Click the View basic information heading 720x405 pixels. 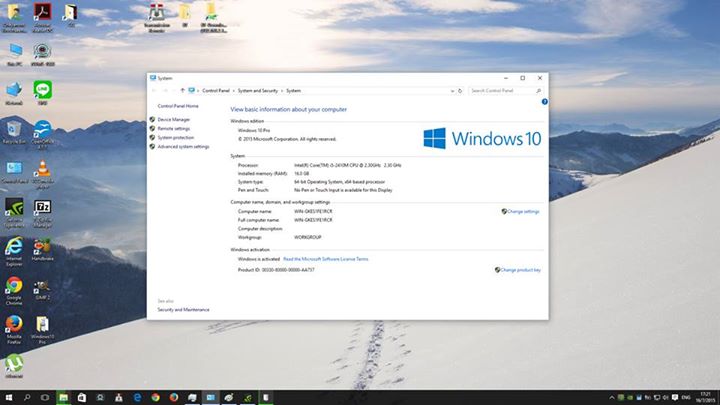click(288, 109)
